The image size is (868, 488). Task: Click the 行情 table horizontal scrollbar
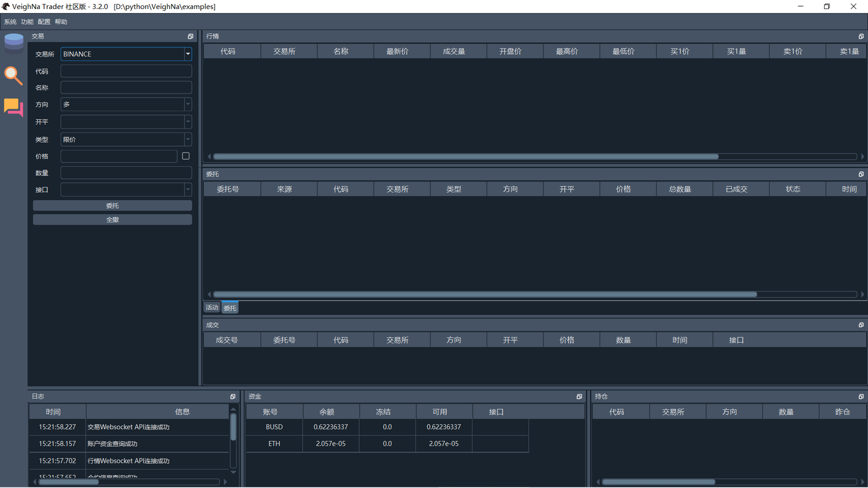click(466, 157)
